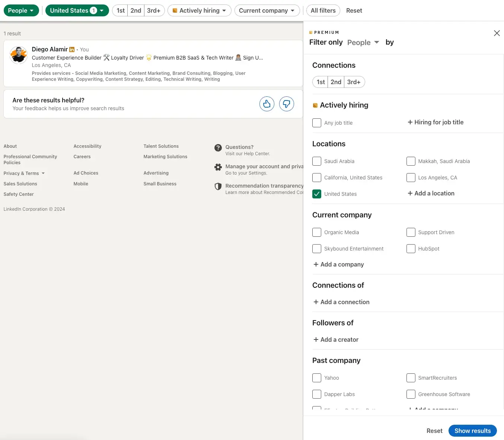The height and width of the screenshot is (440, 504).
Task: Open the Small Business footer link
Action: pyautogui.click(x=160, y=184)
